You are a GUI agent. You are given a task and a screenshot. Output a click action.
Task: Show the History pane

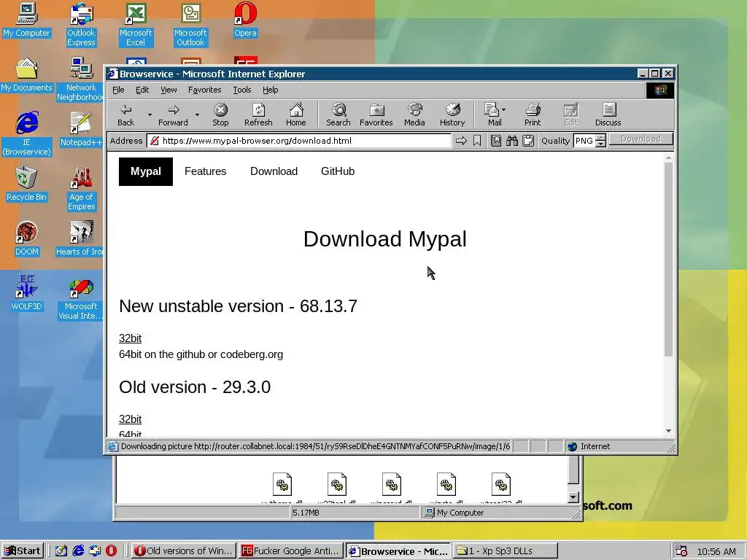(x=452, y=114)
